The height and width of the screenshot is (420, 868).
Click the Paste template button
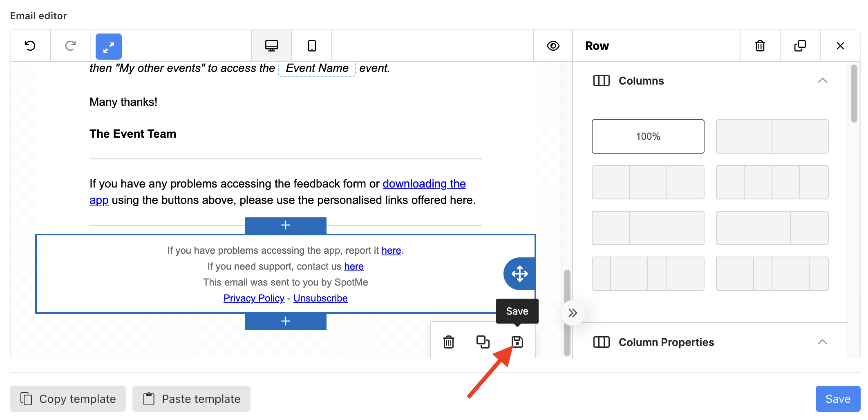(x=191, y=399)
